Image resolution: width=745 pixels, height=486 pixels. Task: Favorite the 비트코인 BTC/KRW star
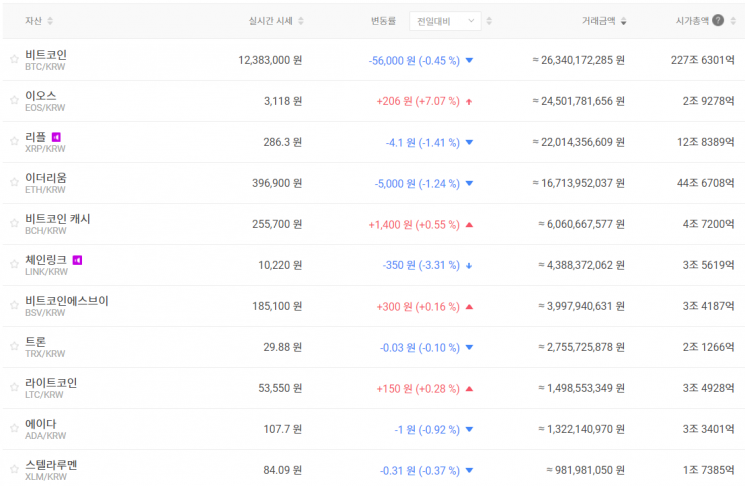coord(14,59)
